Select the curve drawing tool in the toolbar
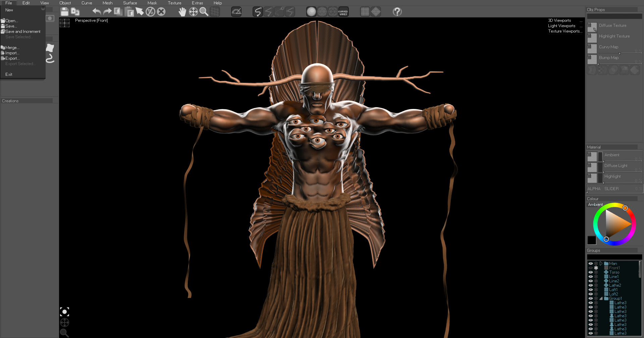Viewport: 644px width, 338px height. click(x=258, y=12)
